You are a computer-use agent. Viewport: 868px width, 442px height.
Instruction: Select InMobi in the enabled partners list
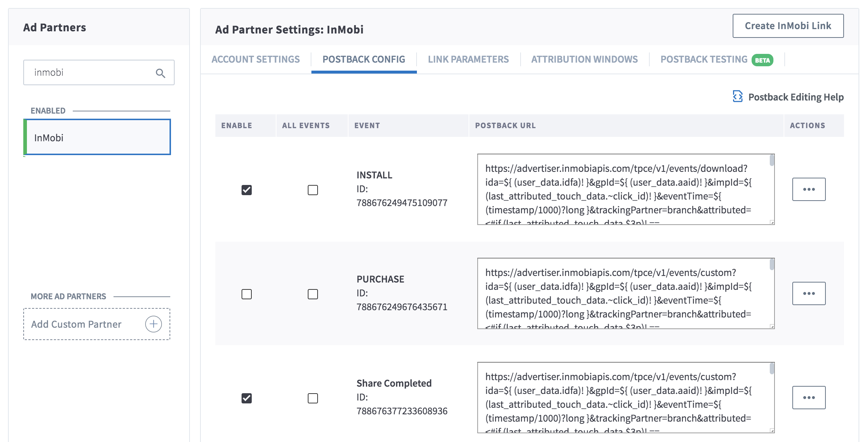pos(97,138)
